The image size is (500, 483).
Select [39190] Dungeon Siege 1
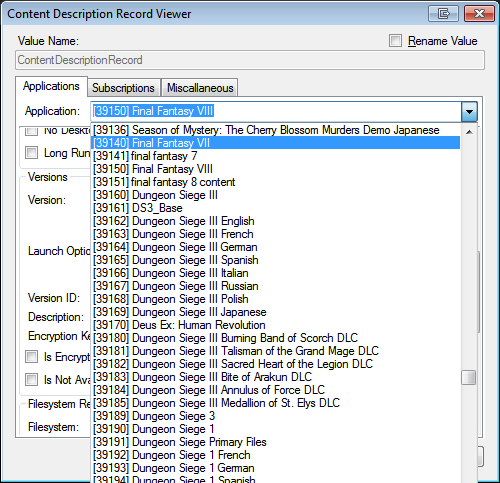(276, 429)
